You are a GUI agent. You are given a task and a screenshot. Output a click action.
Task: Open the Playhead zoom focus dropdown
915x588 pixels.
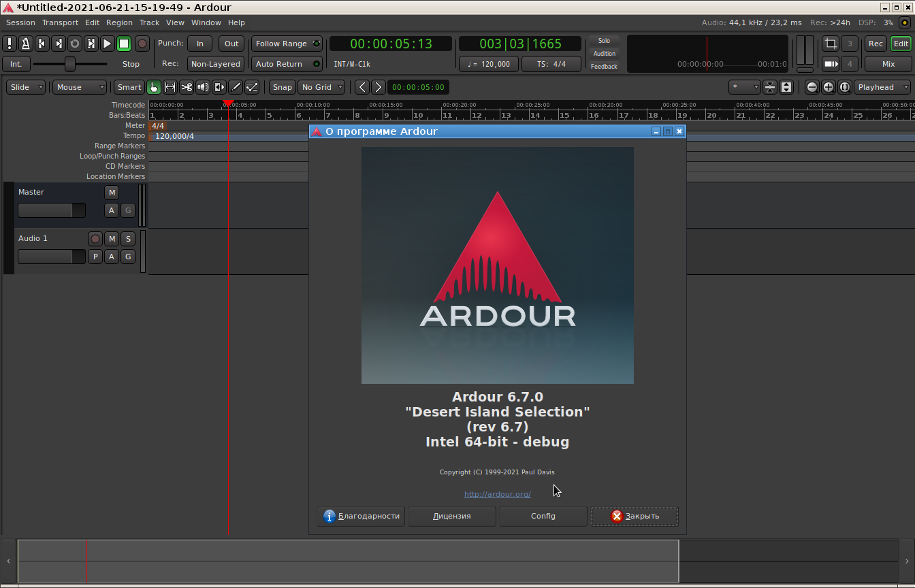pos(882,87)
